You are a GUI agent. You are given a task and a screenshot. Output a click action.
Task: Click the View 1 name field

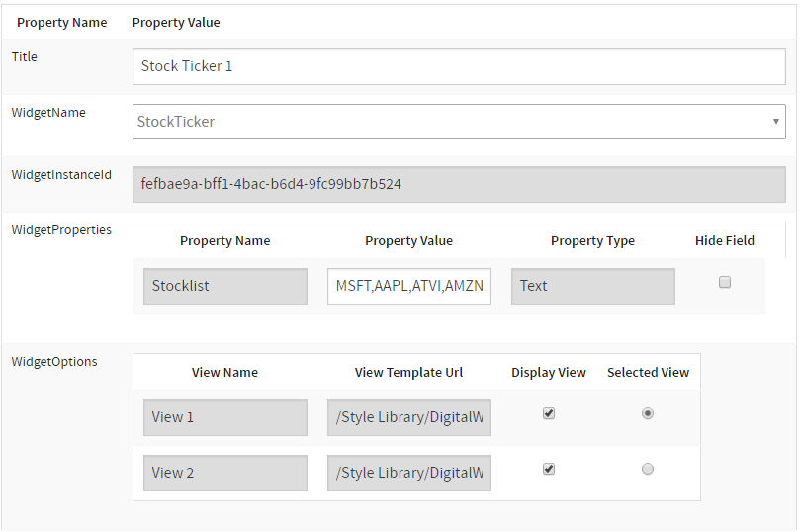coord(224,417)
